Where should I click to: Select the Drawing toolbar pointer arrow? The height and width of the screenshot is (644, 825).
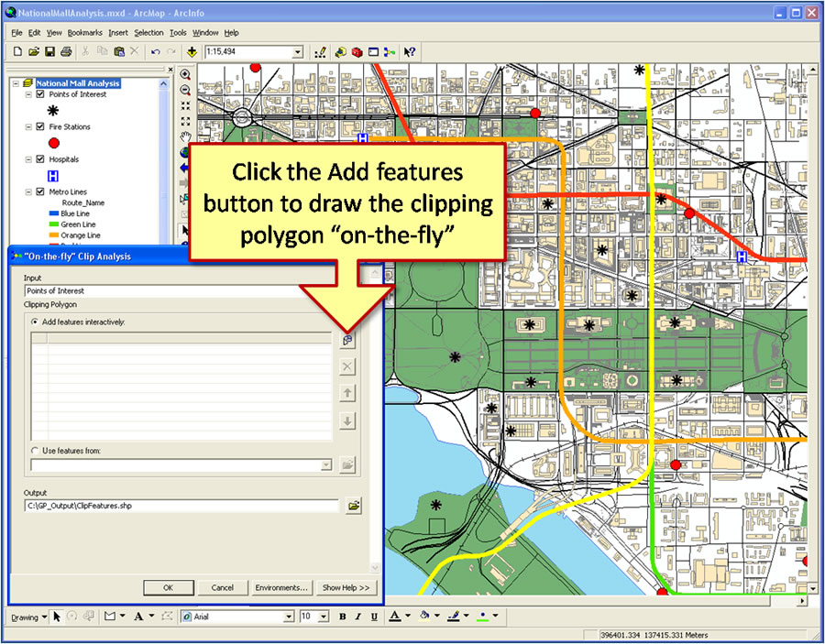pos(57,617)
